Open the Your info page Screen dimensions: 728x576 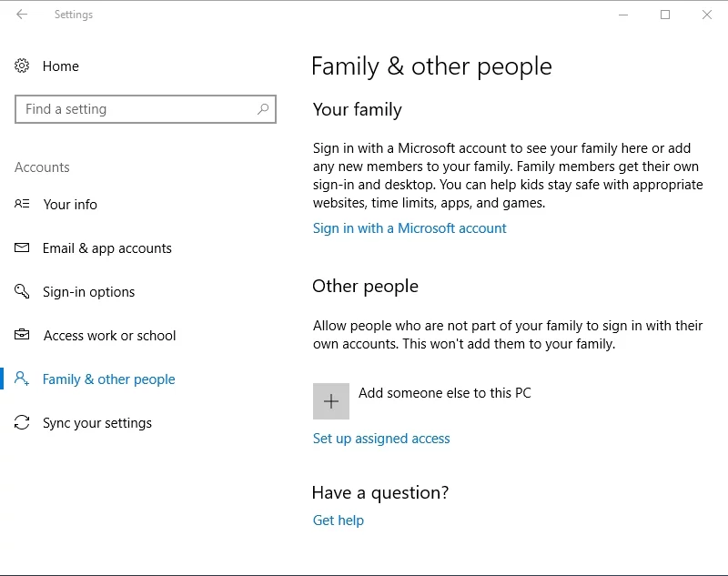[70, 205]
